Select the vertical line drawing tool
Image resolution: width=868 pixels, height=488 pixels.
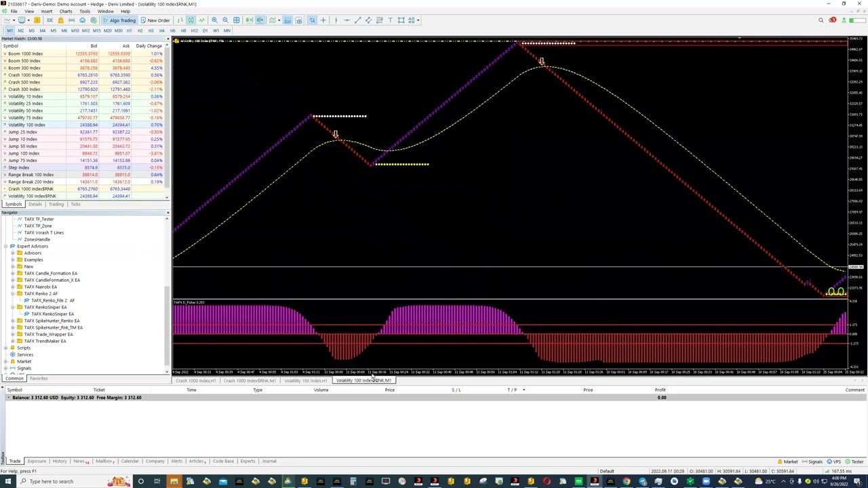point(336,20)
